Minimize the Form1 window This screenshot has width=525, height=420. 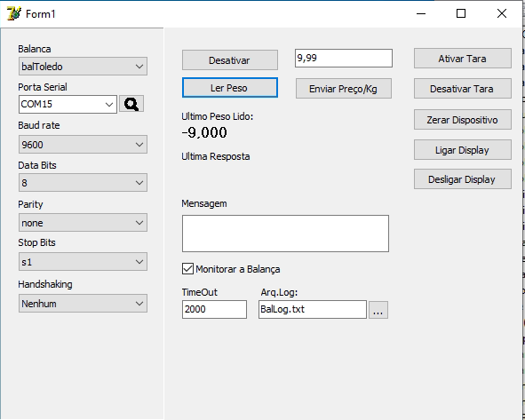click(x=421, y=13)
